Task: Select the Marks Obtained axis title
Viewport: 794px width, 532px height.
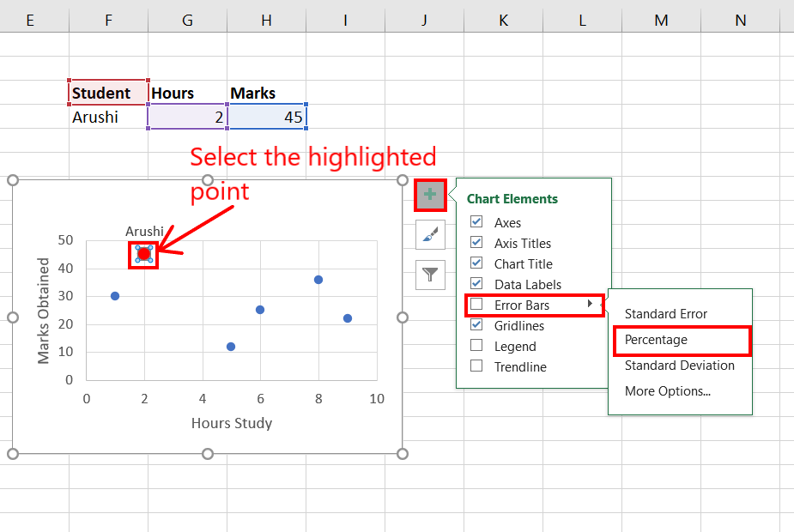Action: pos(44,311)
